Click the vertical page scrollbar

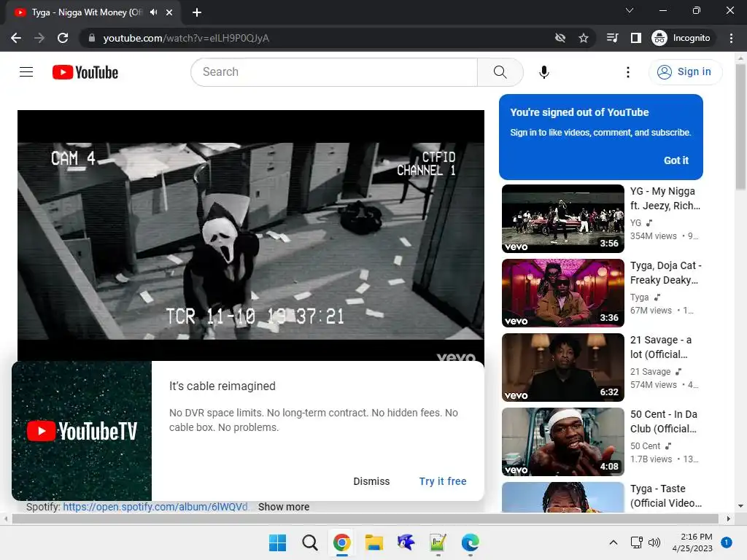[740, 126]
